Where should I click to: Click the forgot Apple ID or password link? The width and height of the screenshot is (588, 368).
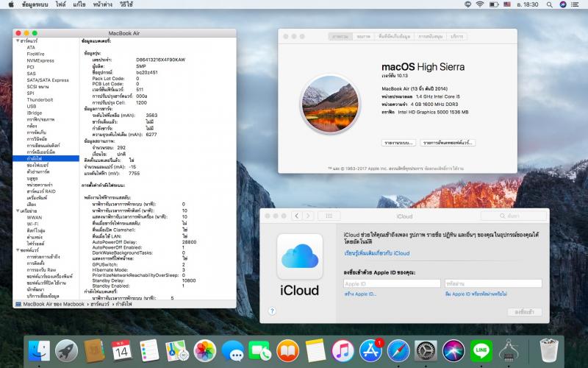476,294
